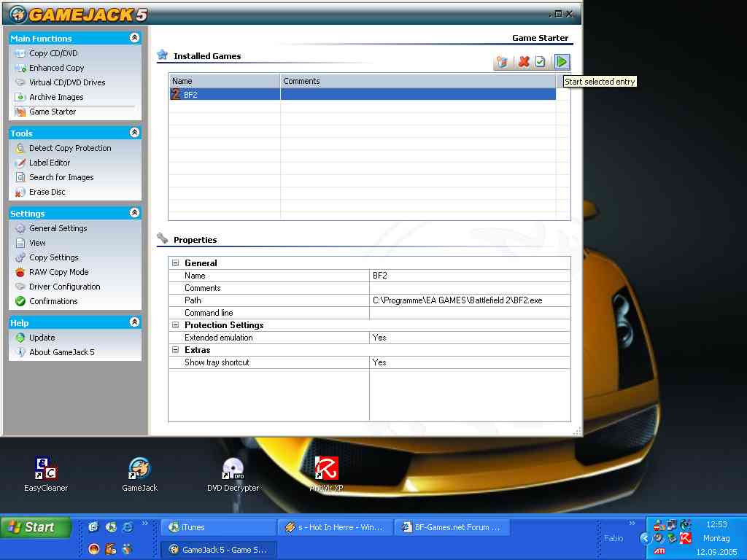Expand the quick launch overflow chevron
The height and width of the screenshot is (560, 747).
(145, 524)
